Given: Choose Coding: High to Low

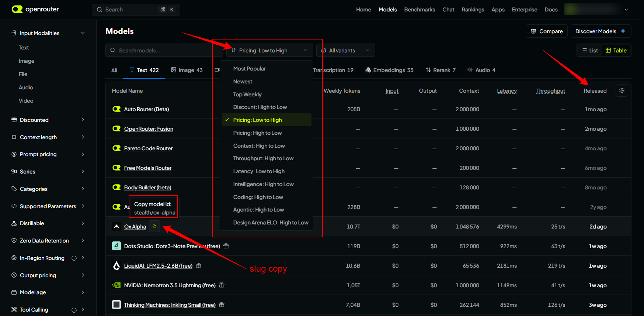Looking at the screenshot, I should (267, 197).
